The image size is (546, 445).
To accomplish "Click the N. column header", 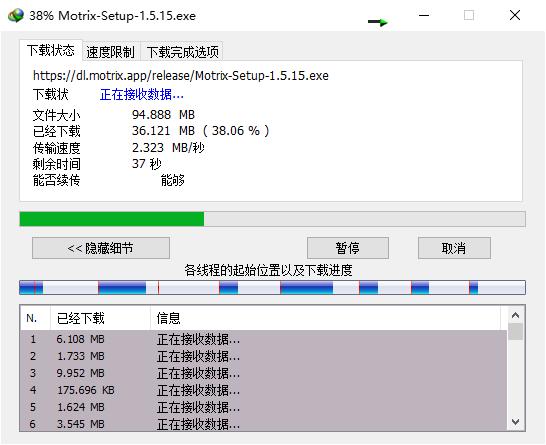I will point(36,318).
